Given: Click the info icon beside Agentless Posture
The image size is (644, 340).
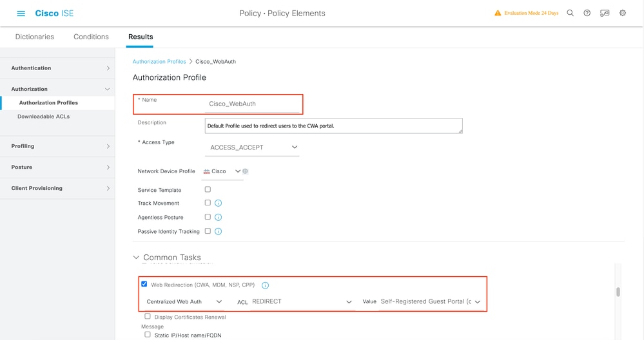Looking at the screenshot, I should tap(218, 218).
